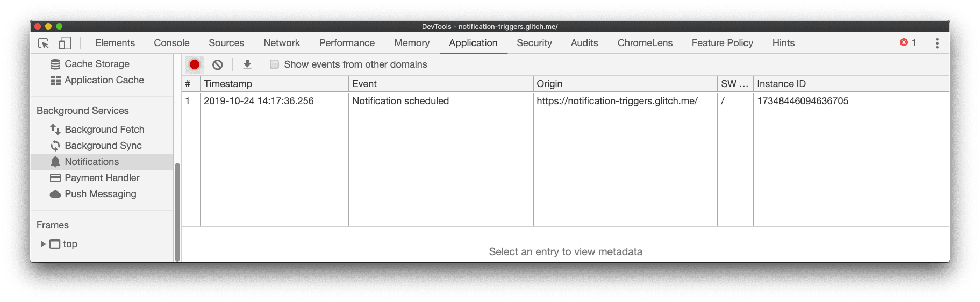Switch to the Network tab
The width and height of the screenshot is (980, 302).
[282, 43]
